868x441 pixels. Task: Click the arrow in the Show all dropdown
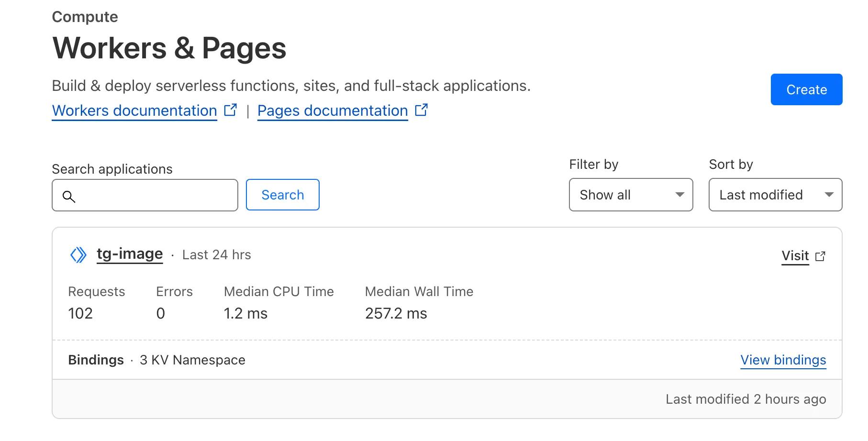coord(679,195)
